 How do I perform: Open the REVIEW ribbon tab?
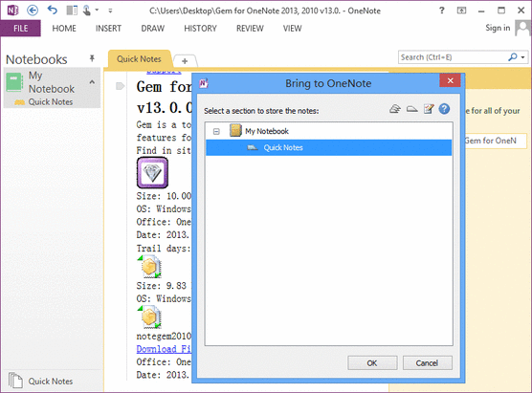tap(250, 29)
